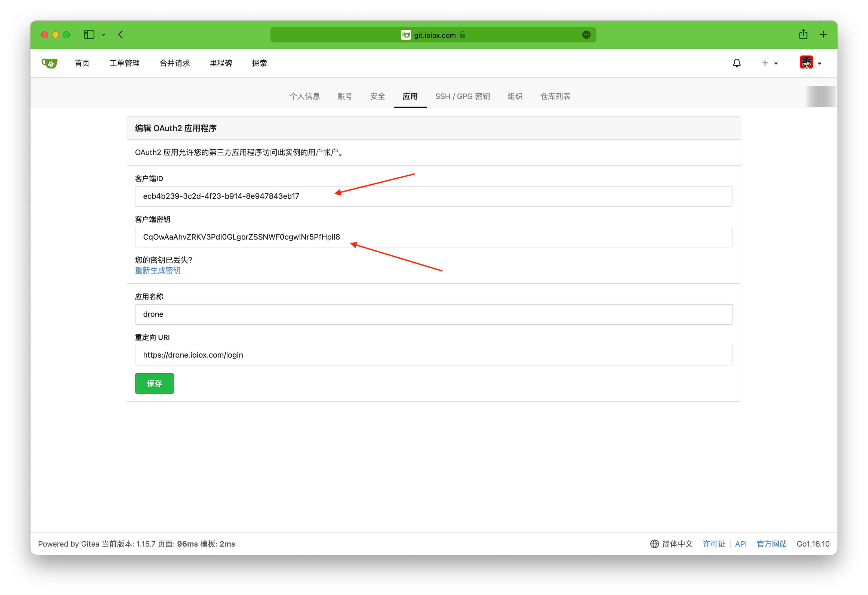Click the API link in footer
Viewport: 868px width, 595px height.
(x=740, y=544)
